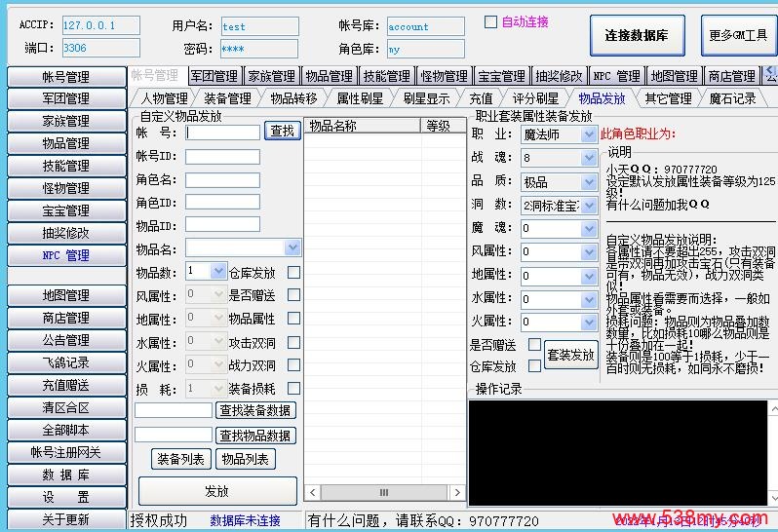Viewport: 778px width, 532px height.
Task: Open 充值赠送 in the left sidebar
Action: pyautogui.click(x=66, y=385)
